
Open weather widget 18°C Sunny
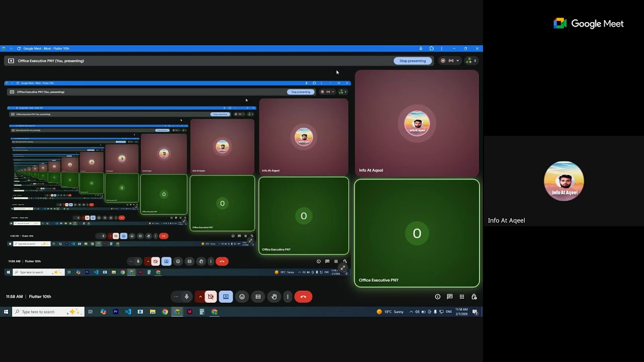tap(390, 312)
